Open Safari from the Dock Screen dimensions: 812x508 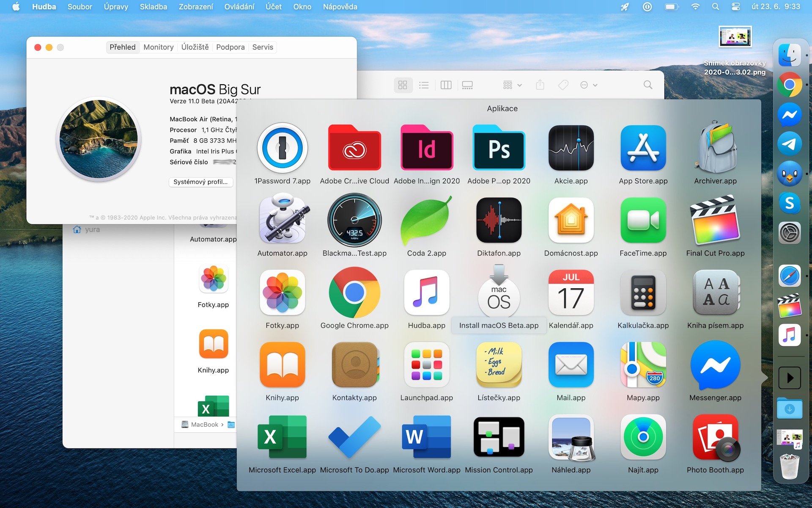pos(790,276)
